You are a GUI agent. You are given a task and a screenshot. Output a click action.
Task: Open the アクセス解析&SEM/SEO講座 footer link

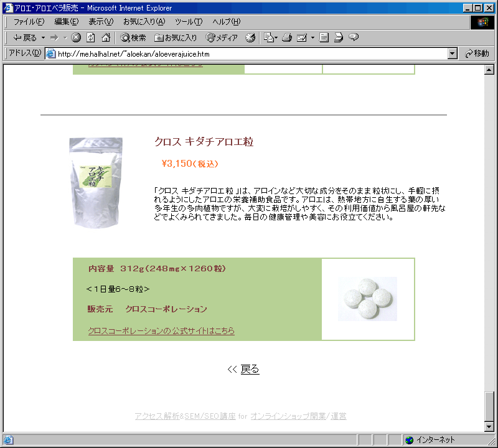[x=185, y=416]
